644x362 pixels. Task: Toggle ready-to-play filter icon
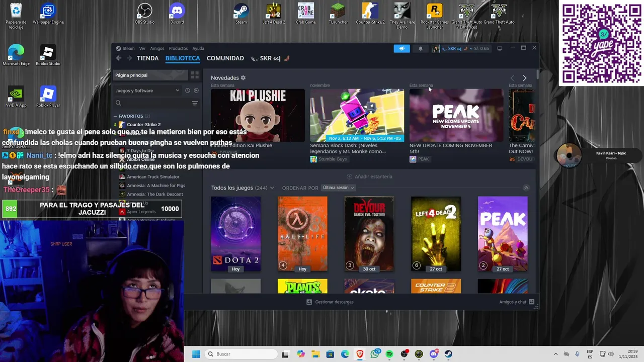[x=196, y=90]
